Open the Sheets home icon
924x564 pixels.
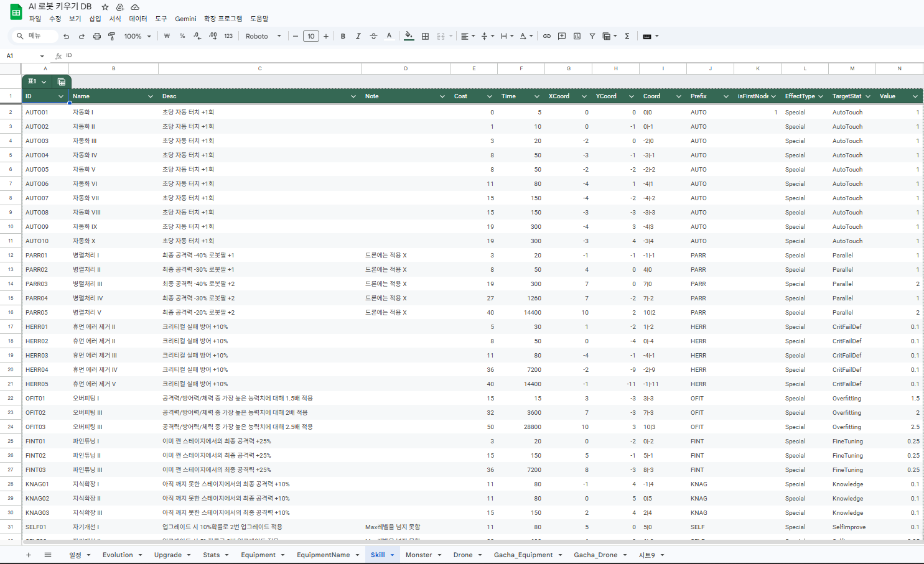pos(16,12)
